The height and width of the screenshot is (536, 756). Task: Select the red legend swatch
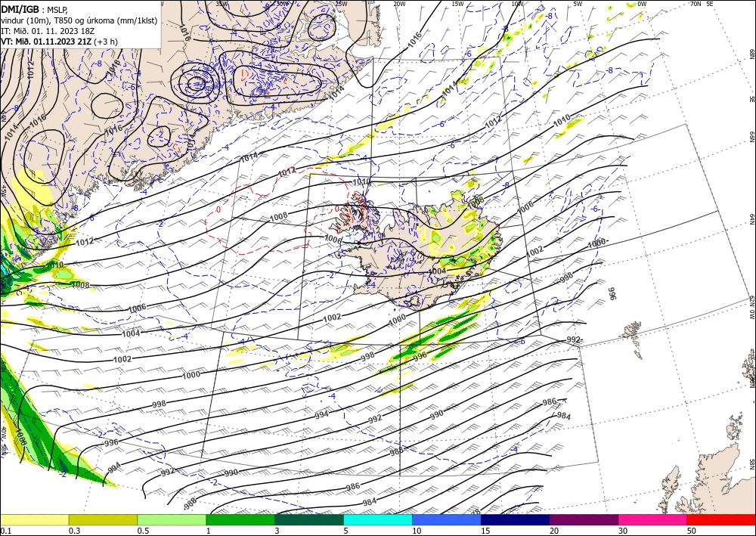tap(721, 519)
